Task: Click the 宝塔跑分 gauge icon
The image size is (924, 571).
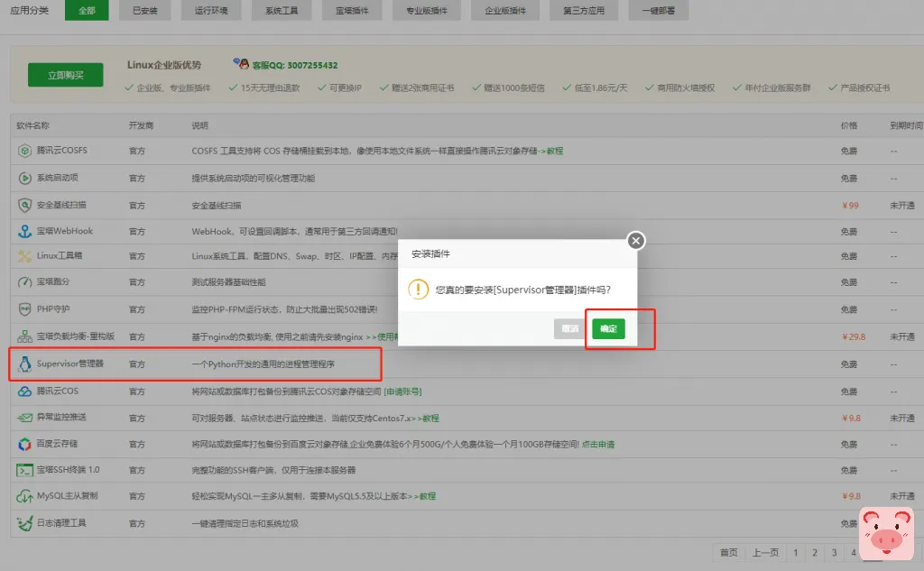Action: pyautogui.click(x=24, y=281)
